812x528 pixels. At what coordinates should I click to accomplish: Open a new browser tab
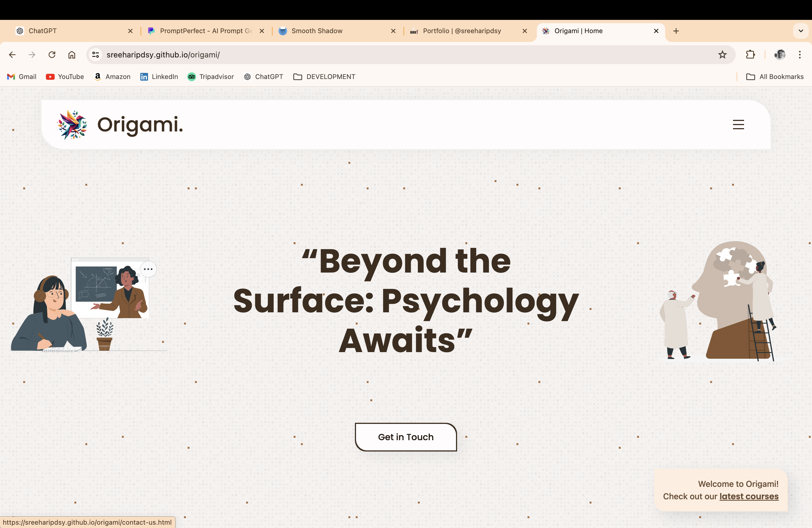click(x=676, y=31)
